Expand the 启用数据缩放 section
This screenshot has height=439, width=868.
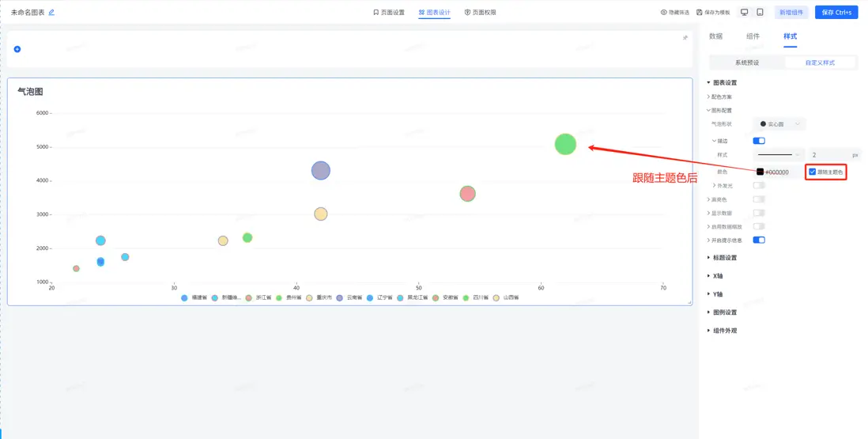click(725, 227)
